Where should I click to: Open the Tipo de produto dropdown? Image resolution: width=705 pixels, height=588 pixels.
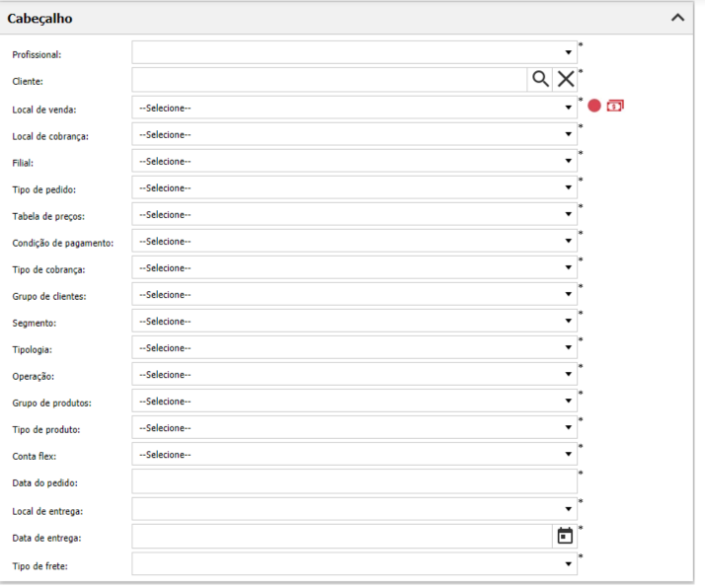354,427
